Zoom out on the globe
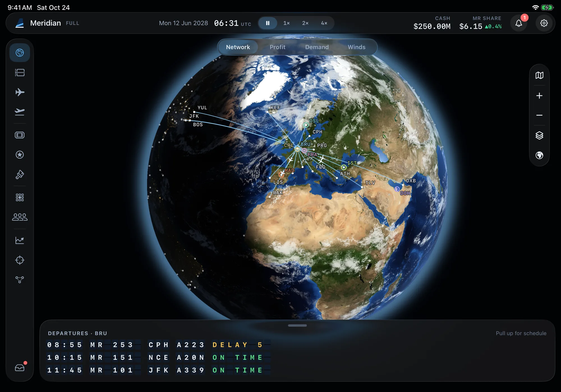 [539, 115]
